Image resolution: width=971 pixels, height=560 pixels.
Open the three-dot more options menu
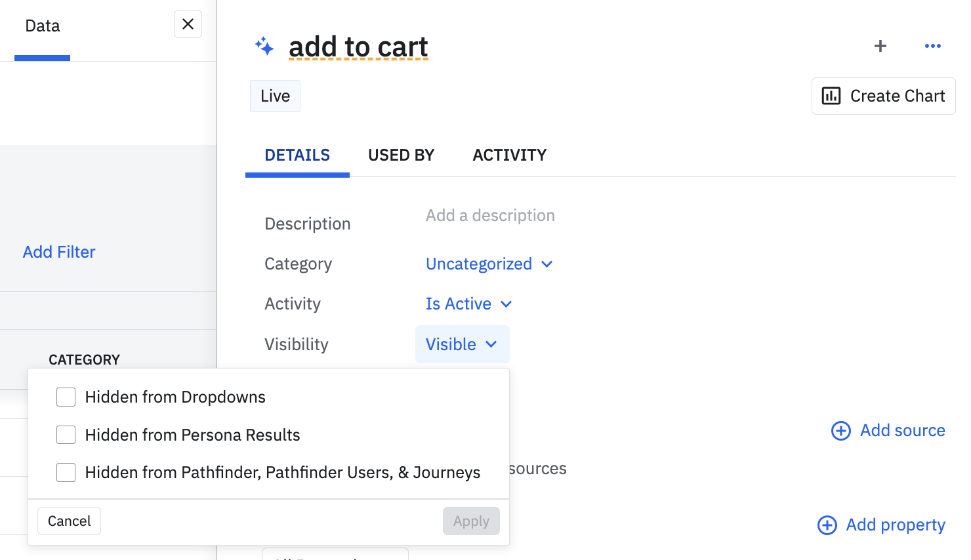coord(932,46)
